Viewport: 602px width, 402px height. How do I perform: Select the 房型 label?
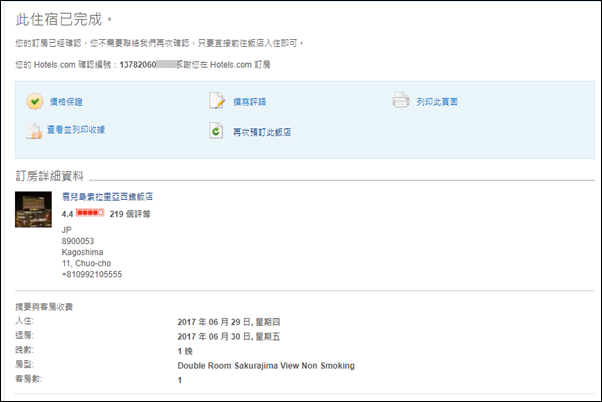tap(25, 364)
